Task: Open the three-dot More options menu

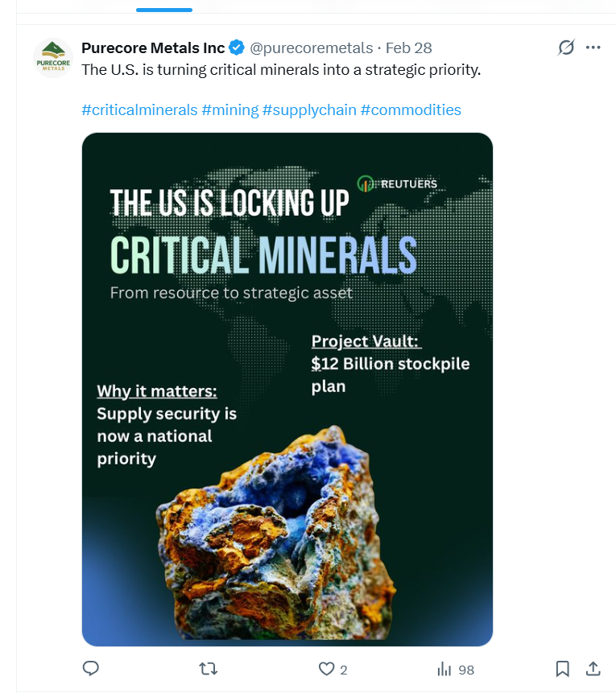Action: coord(593,47)
